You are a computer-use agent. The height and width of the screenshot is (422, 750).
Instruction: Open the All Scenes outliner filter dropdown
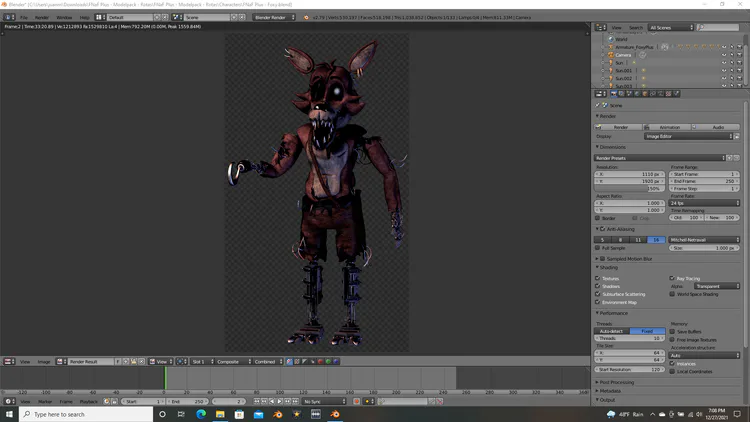(x=671, y=28)
